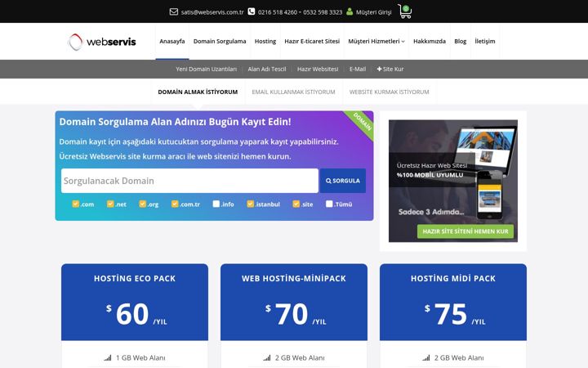Uncheck the .com extension checkbox

pyautogui.click(x=75, y=204)
